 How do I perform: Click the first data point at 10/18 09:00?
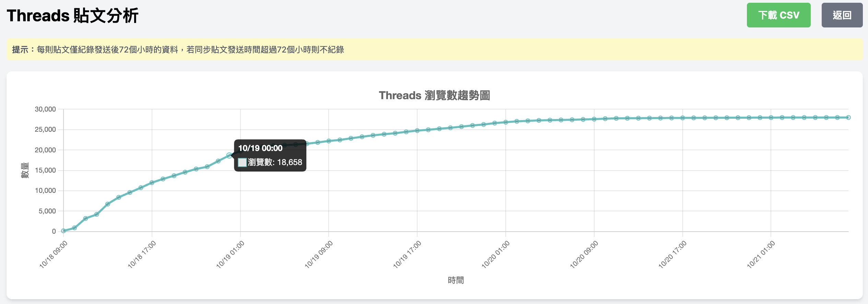pyautogui.click(x=63, y=231)
